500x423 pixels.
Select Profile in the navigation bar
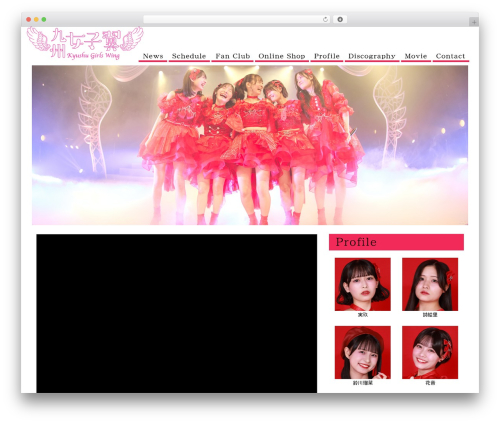pos(327,56)
